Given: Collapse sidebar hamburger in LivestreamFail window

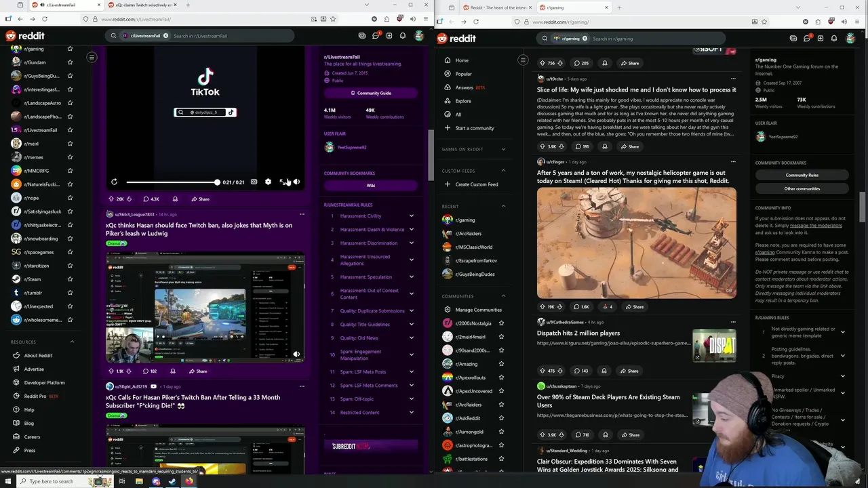Looking at the screenshot, I should (92, 57).
